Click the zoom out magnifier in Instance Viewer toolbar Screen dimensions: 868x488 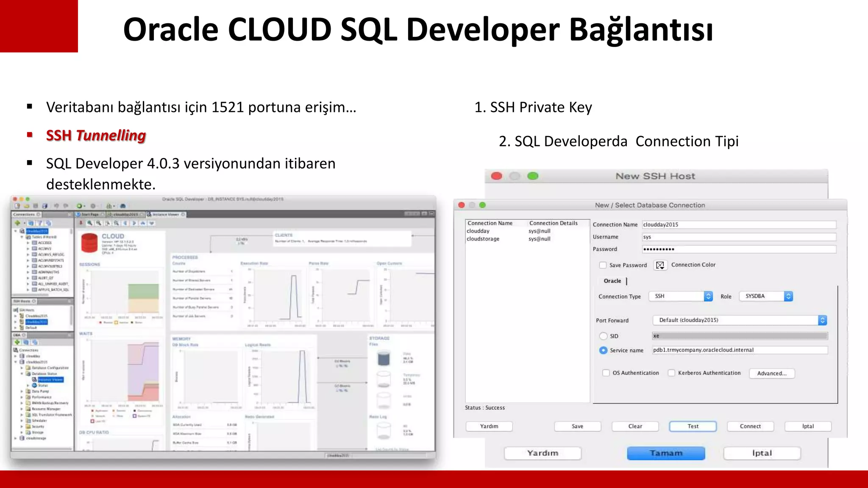pyautogui.click(x=98, y=223)
